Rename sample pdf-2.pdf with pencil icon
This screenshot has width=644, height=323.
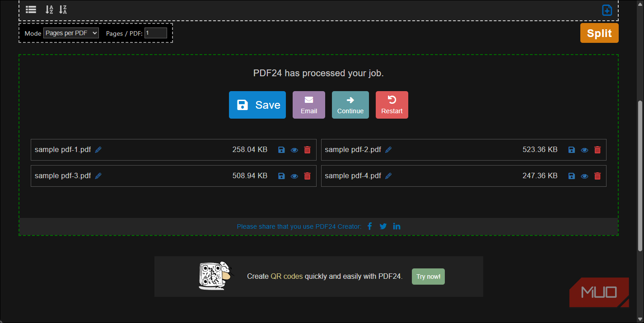click(x=388, y=150)
